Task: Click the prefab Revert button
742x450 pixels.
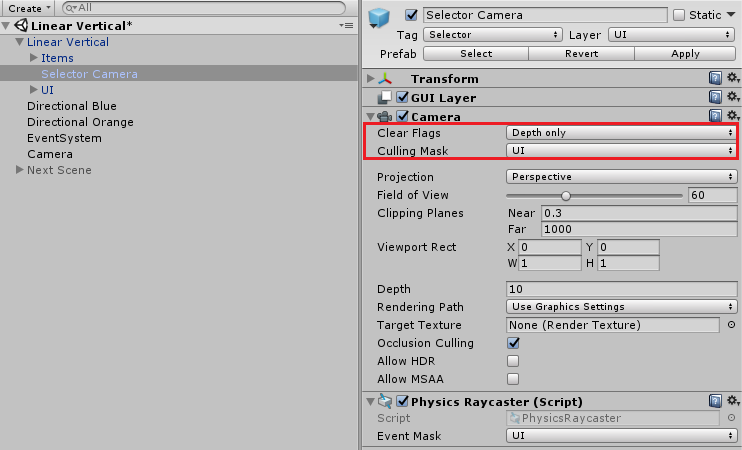Action: tap(581, 53)
